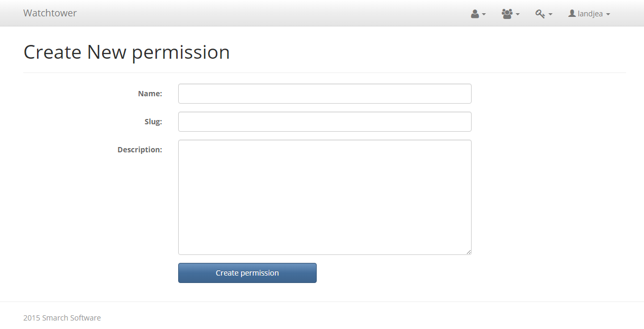644x329 pixels.
Task: Click the avatar icon beside landjea
Action: [572, 13]
